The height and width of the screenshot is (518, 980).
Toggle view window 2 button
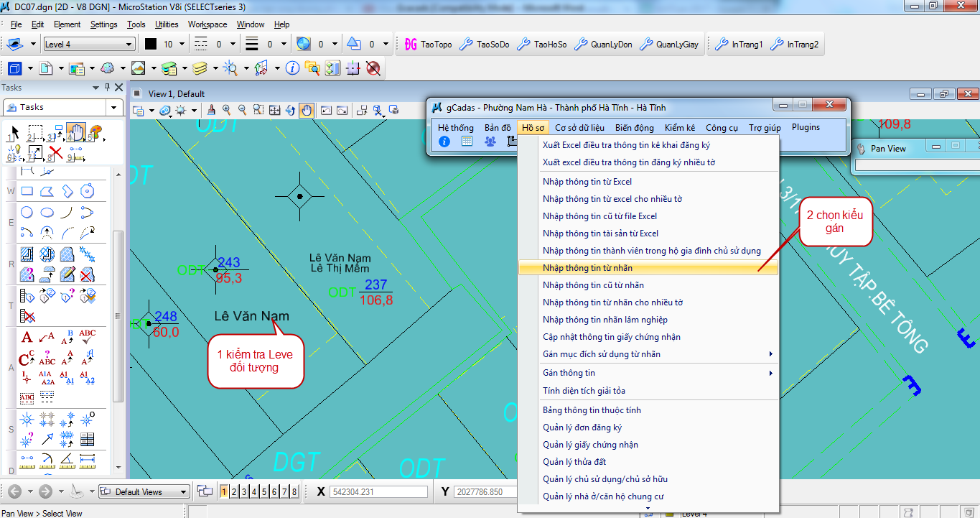[234, 492]
